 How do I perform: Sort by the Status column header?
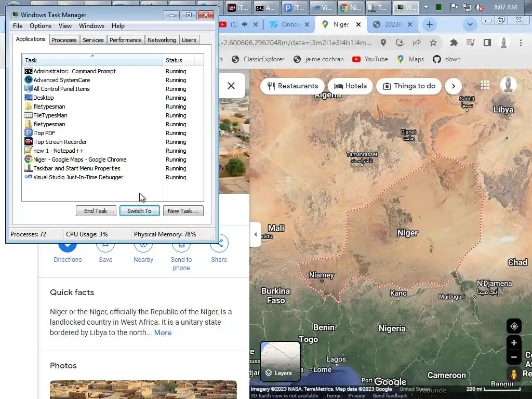(179, 60)
